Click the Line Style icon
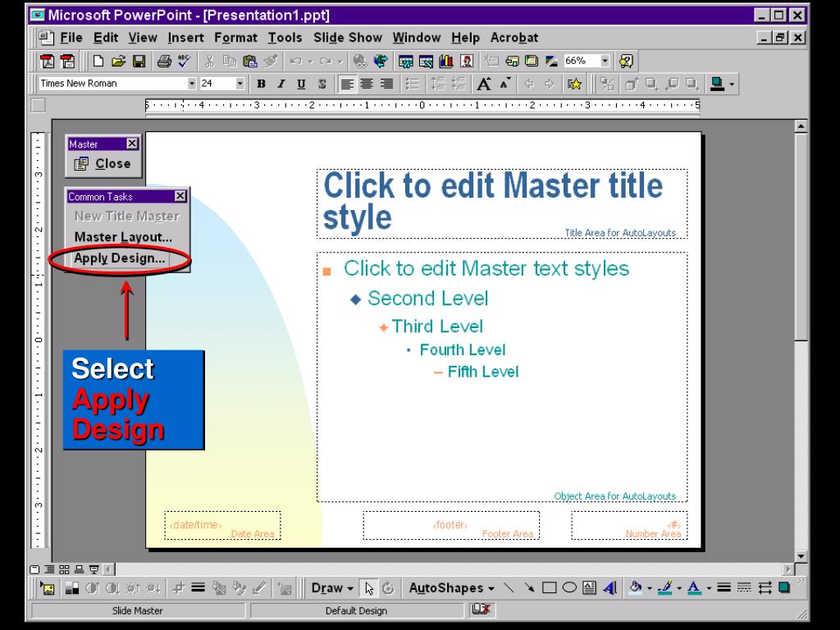The height and width of the screenshot is (630, 840). 724,588
